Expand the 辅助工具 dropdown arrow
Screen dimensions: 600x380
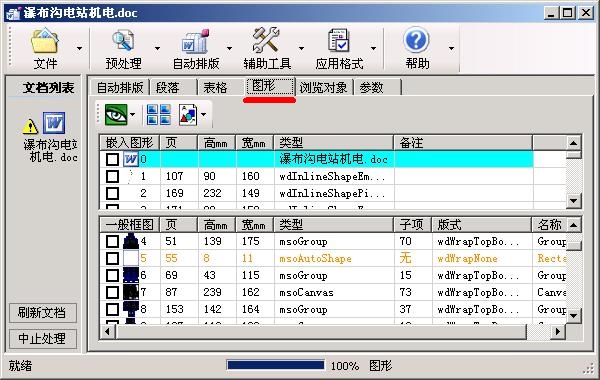point(301,49)
